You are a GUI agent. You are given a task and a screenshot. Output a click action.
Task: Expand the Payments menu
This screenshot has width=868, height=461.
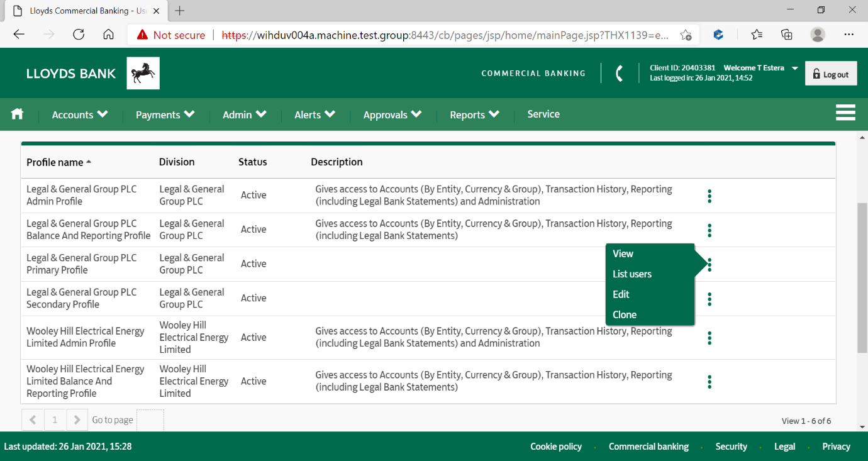click(165, 114)
